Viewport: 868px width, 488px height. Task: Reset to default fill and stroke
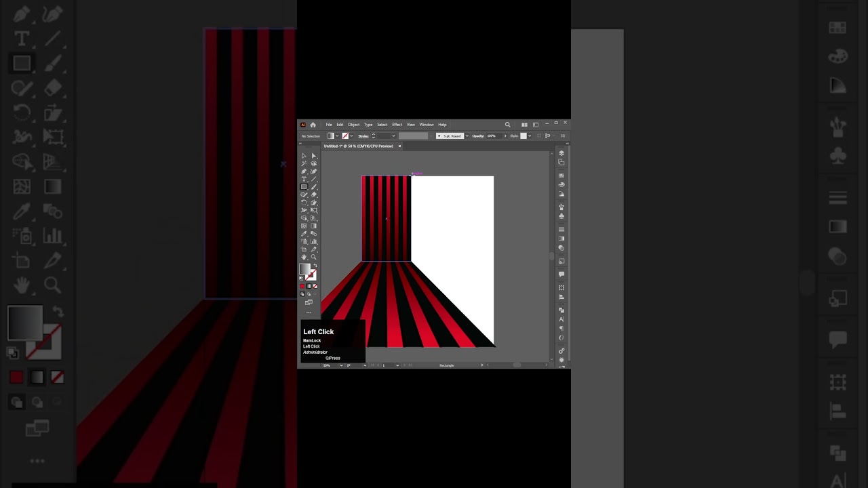coord(301,278)
